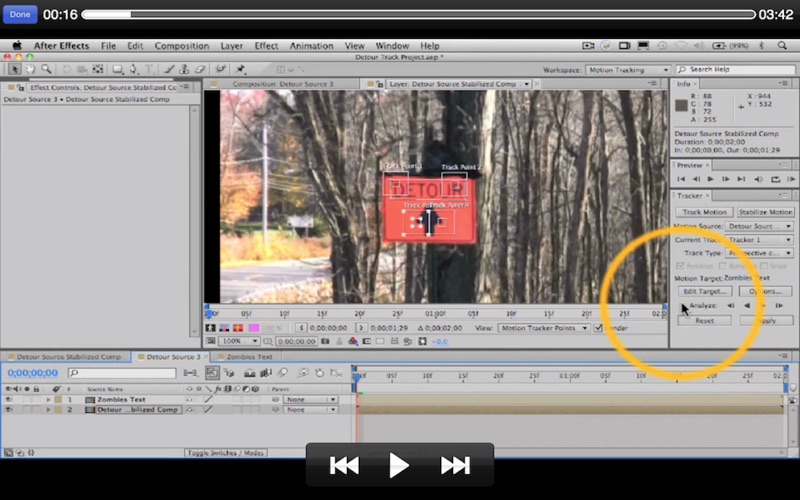Toggle visibility of Detour Stabilized Comp layer
This screenshot has height=500, width=800.
(9, 410)
